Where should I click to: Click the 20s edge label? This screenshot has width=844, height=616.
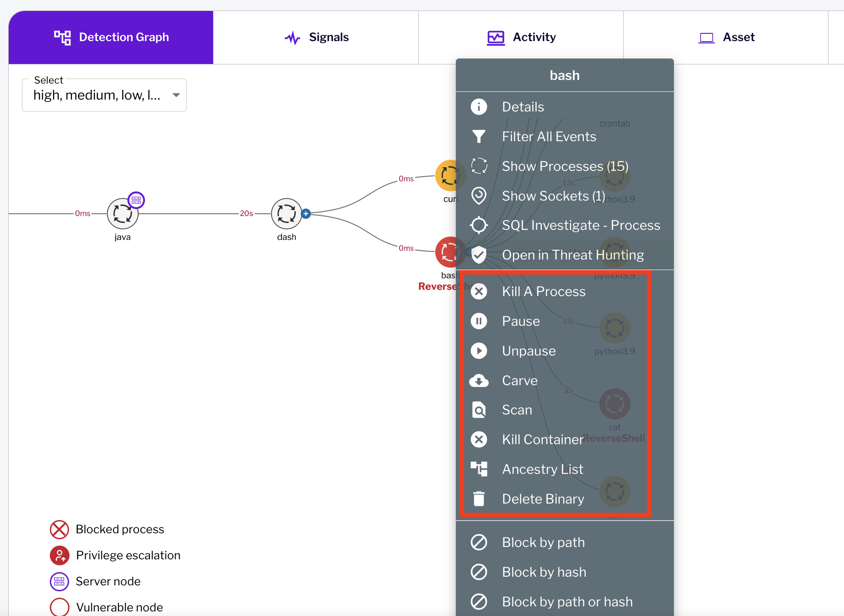(x=246, y=213)
